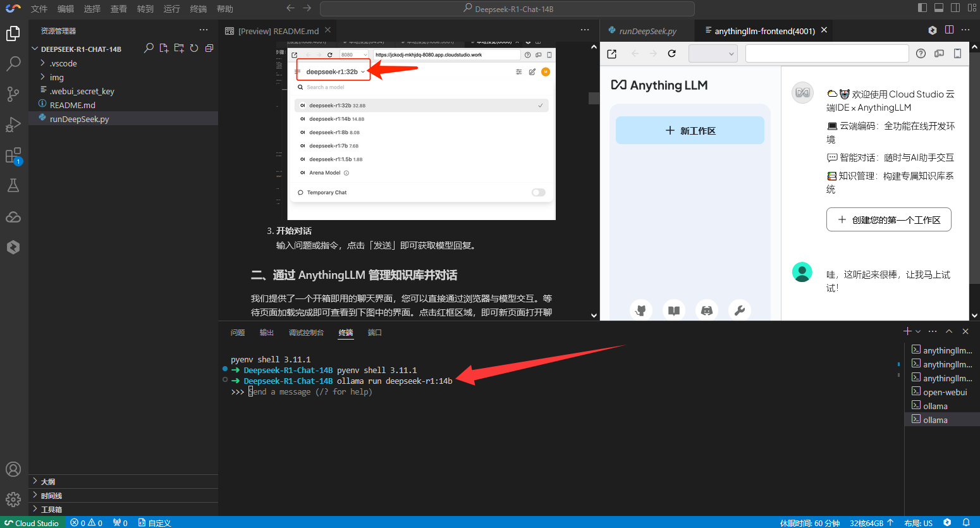Open the Run and Debug view

coord(13,125)
